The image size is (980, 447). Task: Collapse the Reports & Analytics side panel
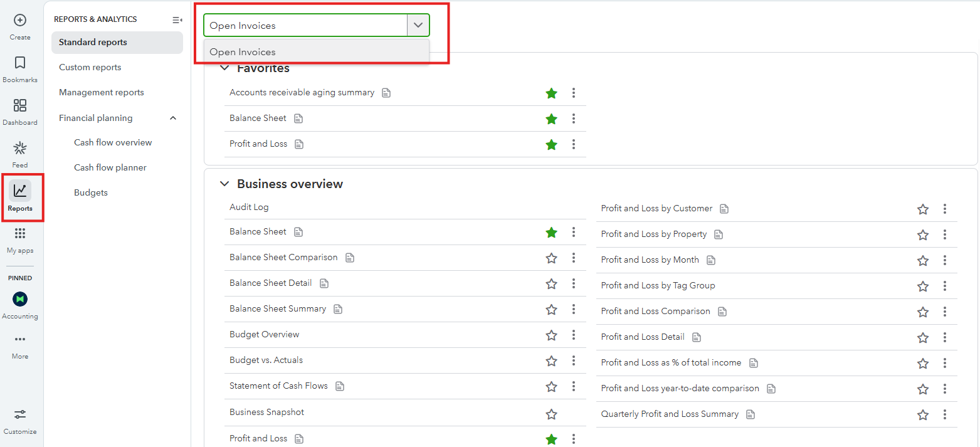(x=177, y=20)
